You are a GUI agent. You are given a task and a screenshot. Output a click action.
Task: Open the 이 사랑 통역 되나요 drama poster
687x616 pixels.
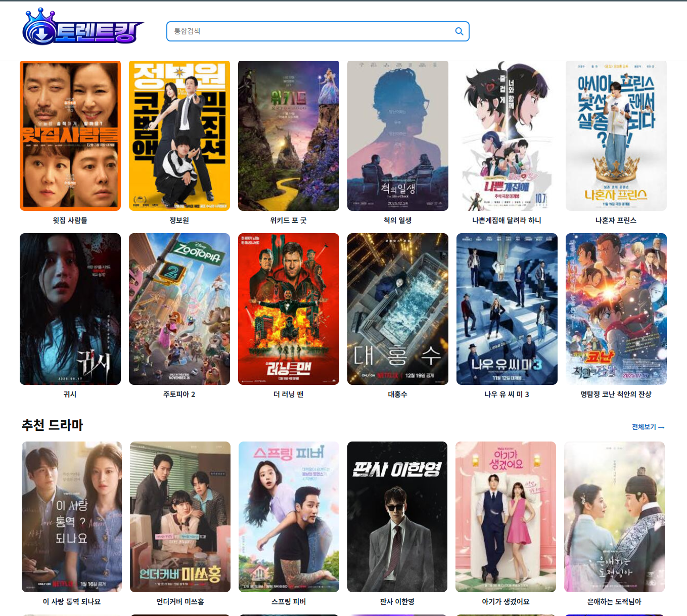[x=72, y=516]
